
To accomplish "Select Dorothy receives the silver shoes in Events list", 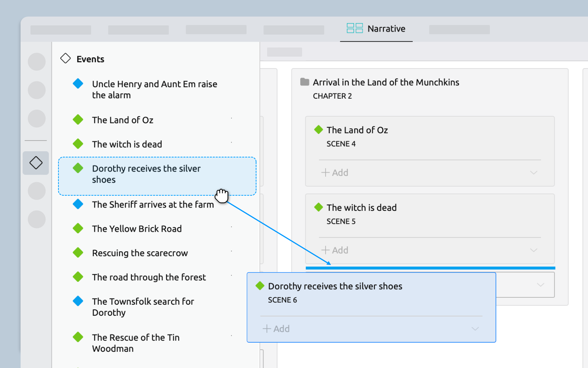I will [157, 176].
